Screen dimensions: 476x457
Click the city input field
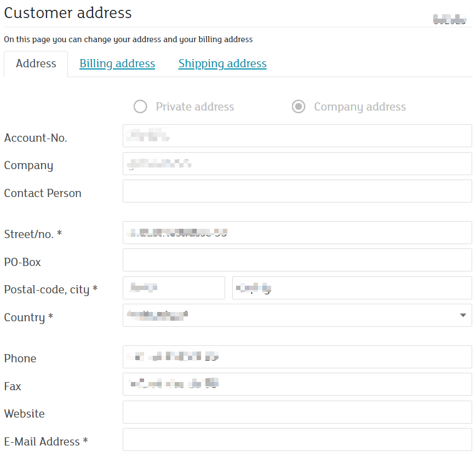coord(352,288)
